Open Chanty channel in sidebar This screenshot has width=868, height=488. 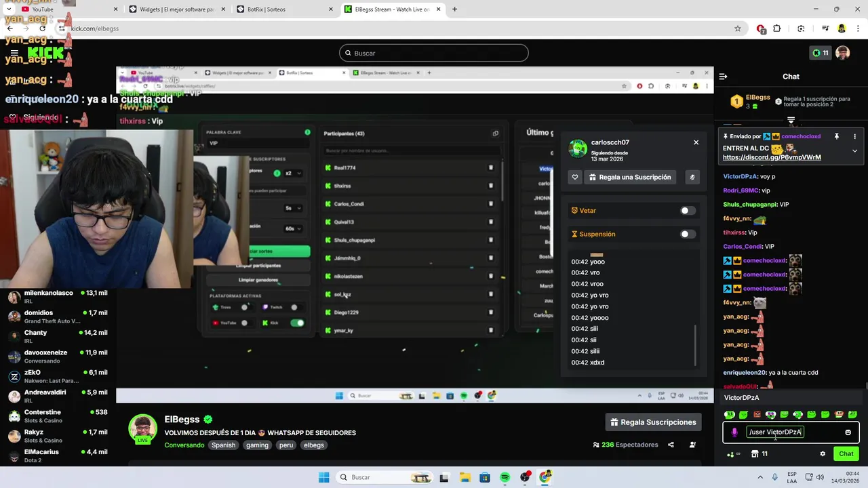pyautogui.click(x=58, y=337)
